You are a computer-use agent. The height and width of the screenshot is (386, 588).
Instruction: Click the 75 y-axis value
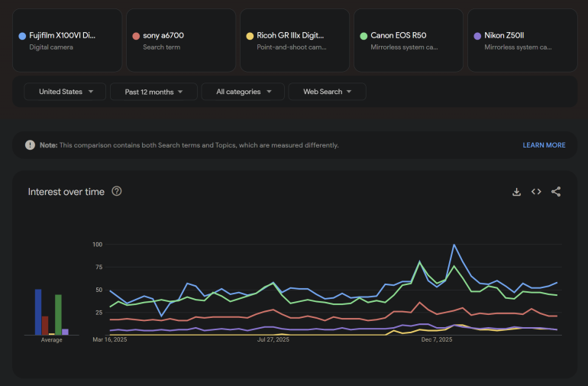[99, 267]
